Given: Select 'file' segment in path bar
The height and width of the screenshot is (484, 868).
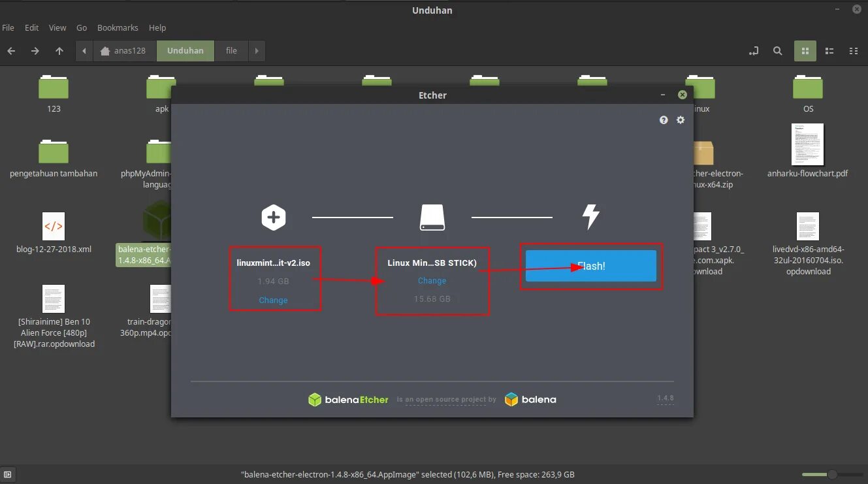Looking at the screenshot, I should tap(231, 51).
